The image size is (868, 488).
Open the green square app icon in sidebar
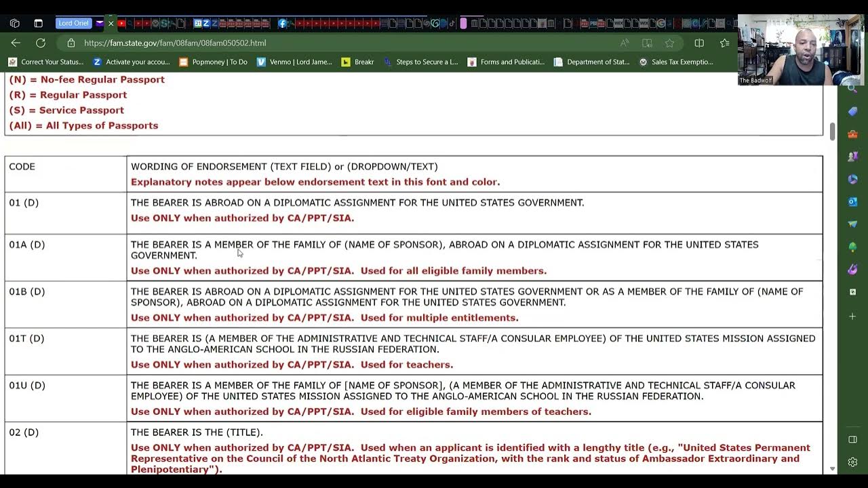click(852, 292)
